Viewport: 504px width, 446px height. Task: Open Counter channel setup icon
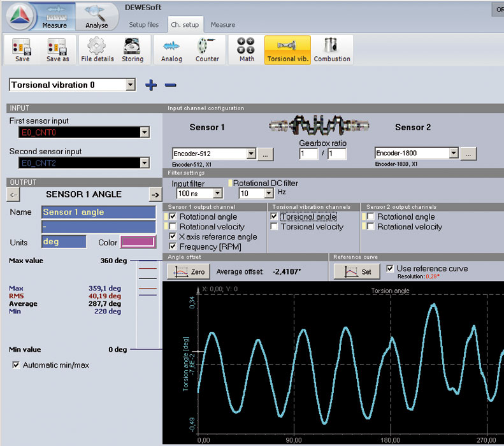[207, 50]
